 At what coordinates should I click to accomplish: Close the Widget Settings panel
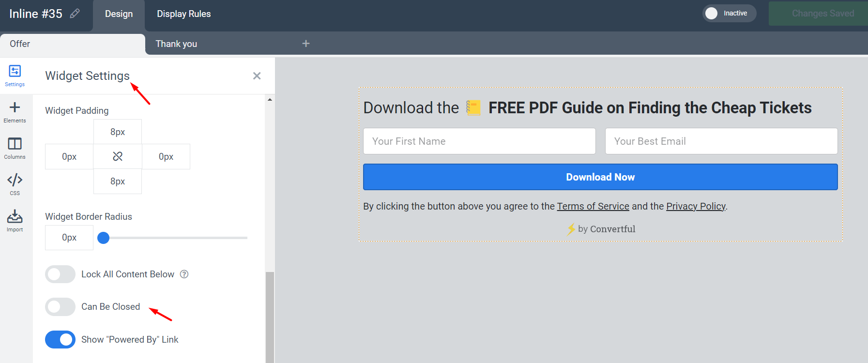pyautogui.click(x=257, y=76)
